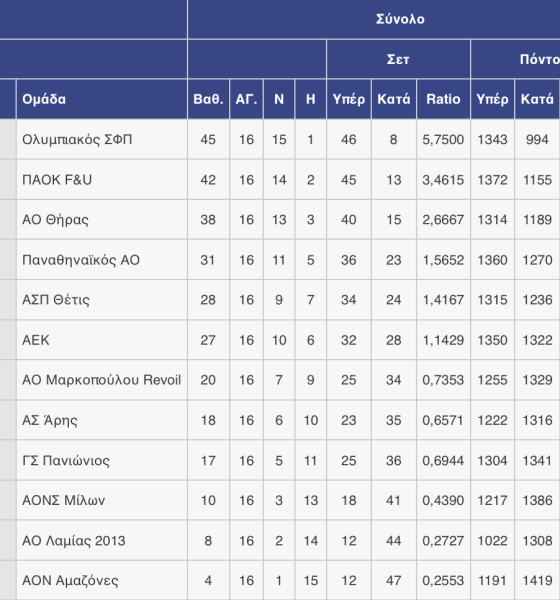Click ΑΟΝΣ Μίλων team name
Image resolution: width=560 pixels, height=600 pixels.
pyautogui.click(x=64, y=500)
